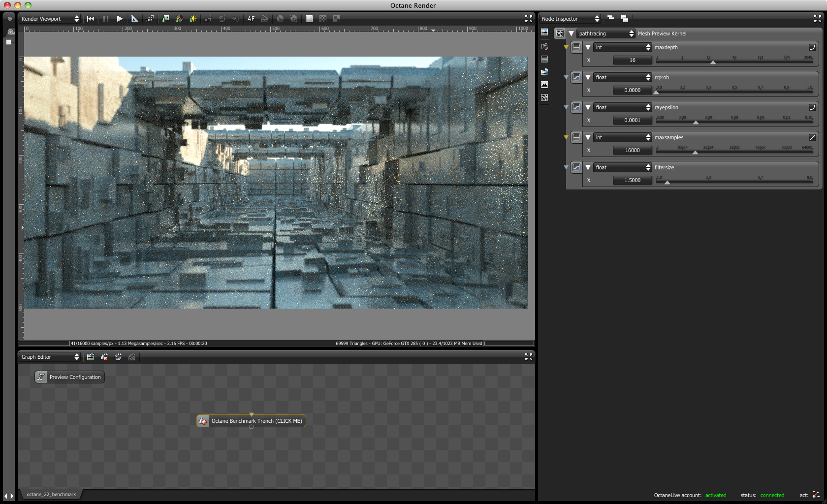Click the greyed hatched eye icon in Graph Editor
The height and width of the screenshot is (504, 827).
point(132,357)
